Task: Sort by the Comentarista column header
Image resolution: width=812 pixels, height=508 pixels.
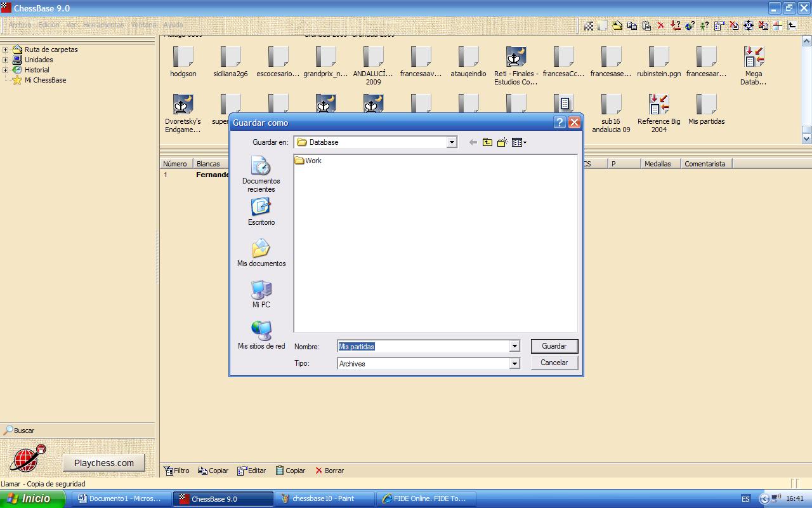Action: [x=705, y=164]
